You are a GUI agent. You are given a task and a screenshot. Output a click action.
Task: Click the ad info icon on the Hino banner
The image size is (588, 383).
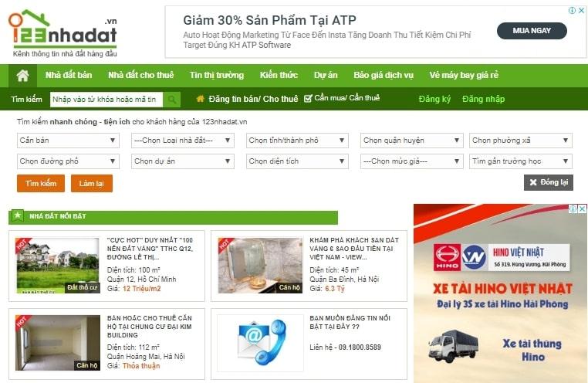point(573,208)
